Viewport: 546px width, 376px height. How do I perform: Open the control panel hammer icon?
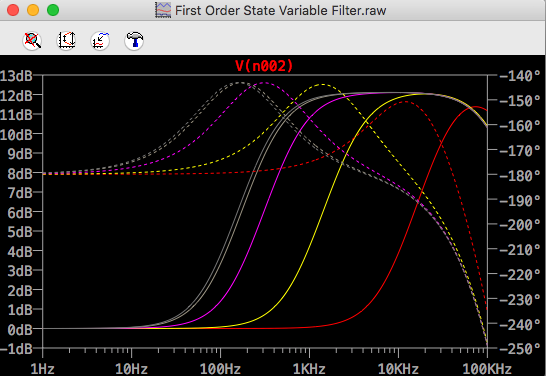[x=134, y=40]
